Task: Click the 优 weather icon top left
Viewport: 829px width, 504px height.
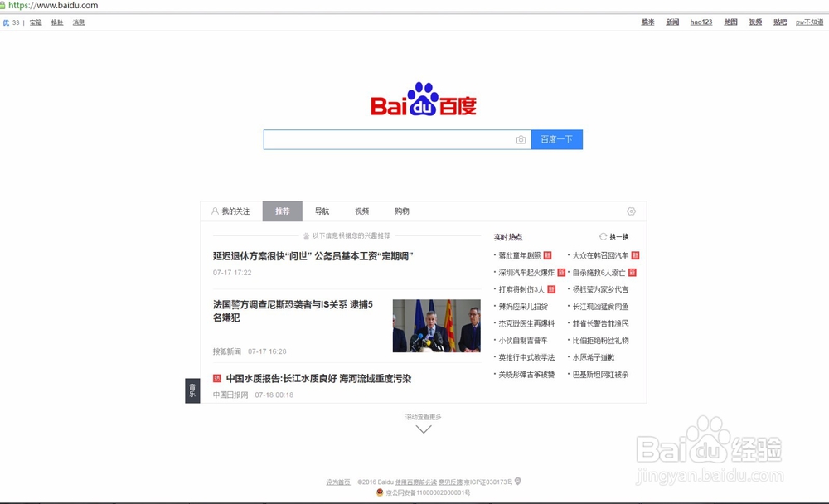Action: coord(6,22)
